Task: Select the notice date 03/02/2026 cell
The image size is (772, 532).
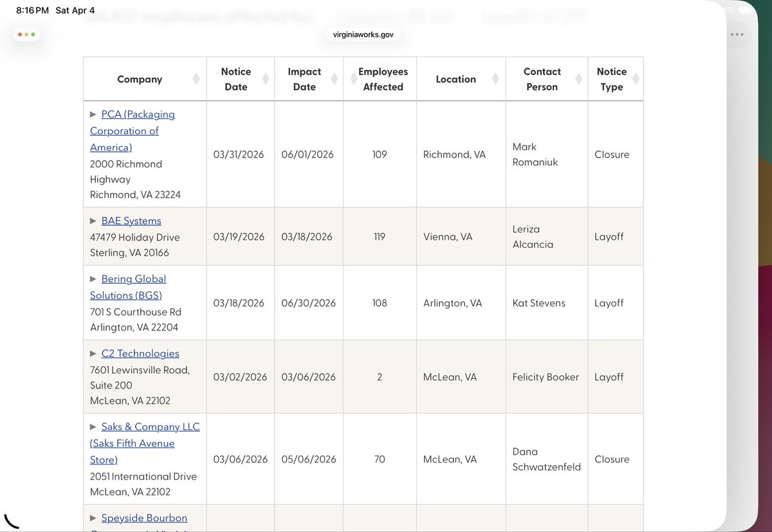Action: point(240,377)
